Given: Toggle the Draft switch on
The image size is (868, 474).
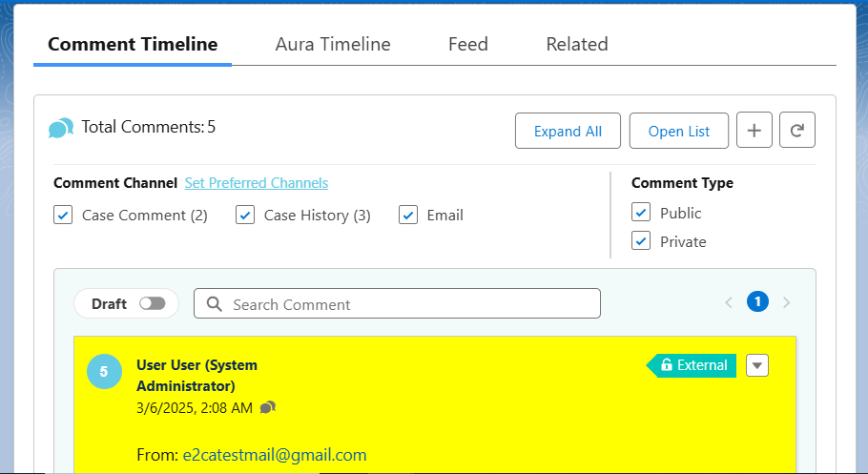Looking at the screenshot, I should pyautogui.click(x=153, y=303).
